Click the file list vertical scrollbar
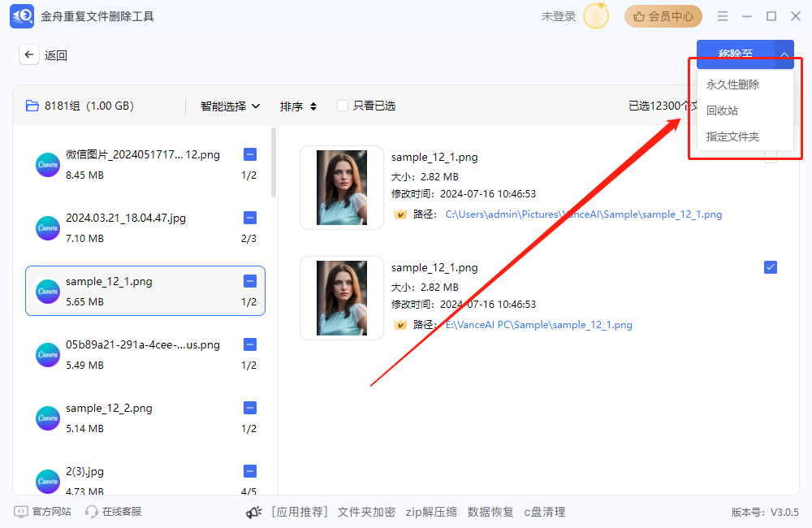The width and height of the screenshot is (812, 528). pos(274,162)
